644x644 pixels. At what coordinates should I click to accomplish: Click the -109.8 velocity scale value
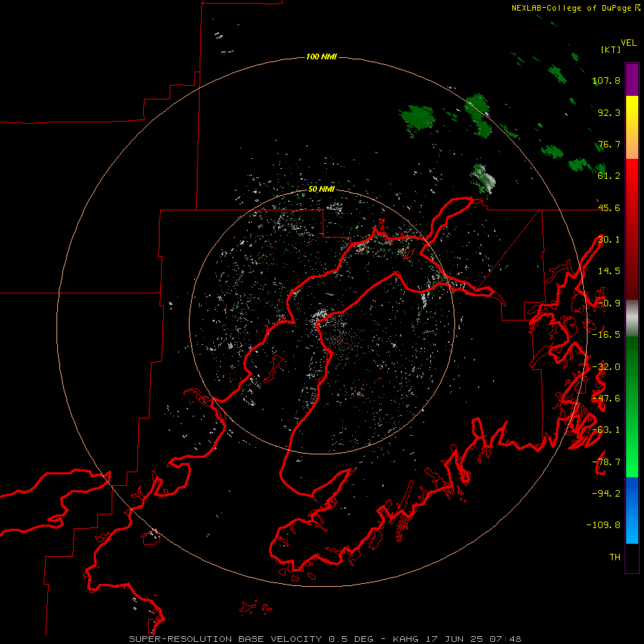point(603,525)
